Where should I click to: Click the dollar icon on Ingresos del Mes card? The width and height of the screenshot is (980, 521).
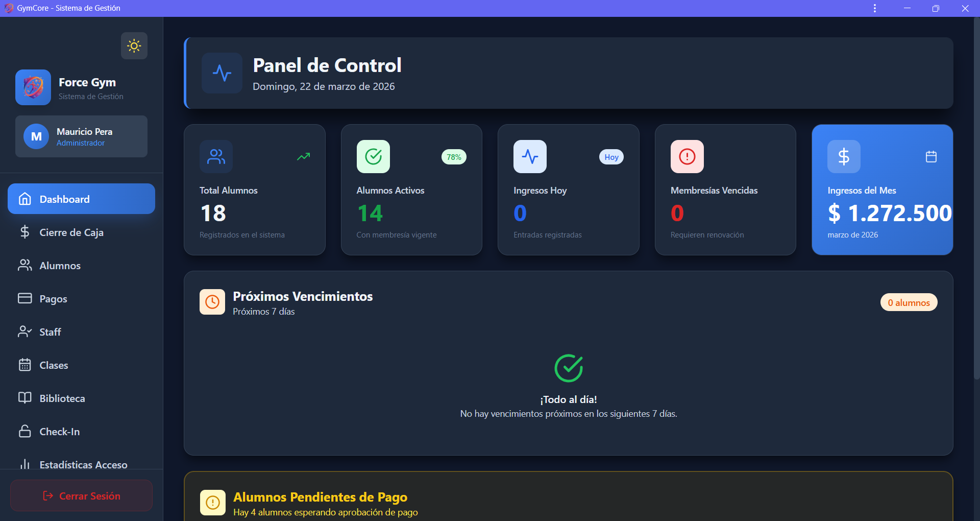click(x=843, y=156)
